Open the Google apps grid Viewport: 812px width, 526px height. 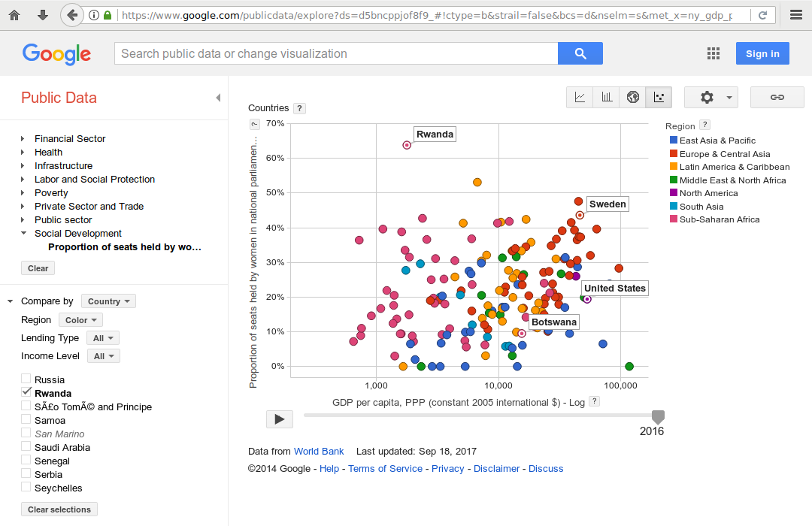tap(714, 53)
